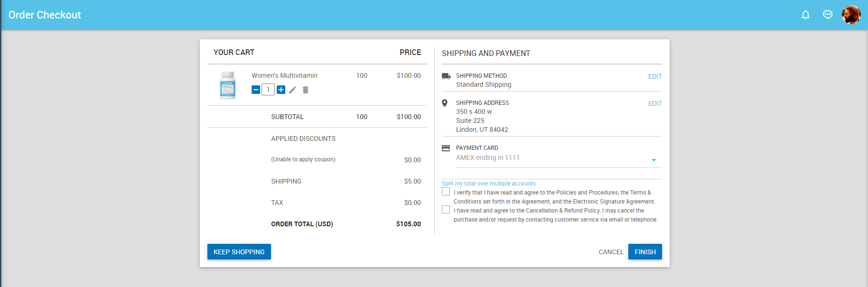
Task: Select the AMEX ending in 1111 field
Action: tap(546, 158)
